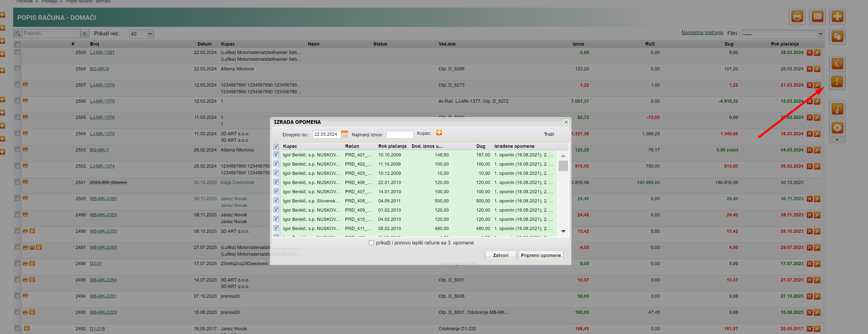Uncheck the PRD_401 row checkbox
Viewport: 868px width, 334px height.
click(276, 154)
